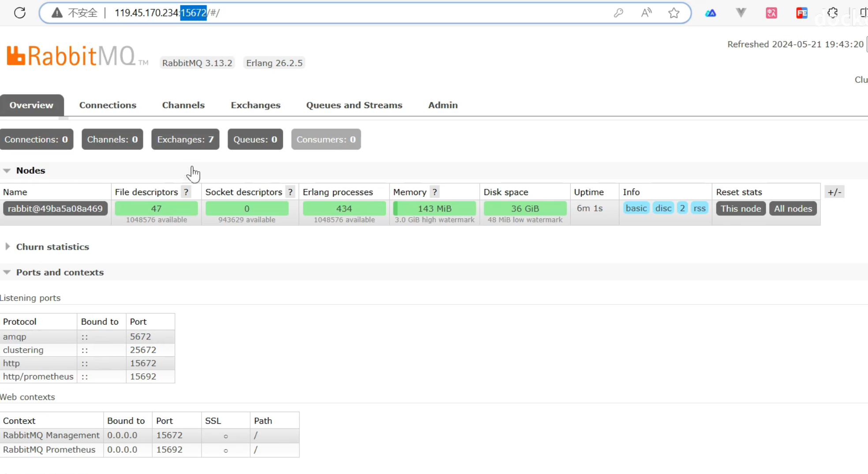This screenshot has height=474, width=868.
Task: Click the Erlang processes 434 usage bar
Action: 344,208
